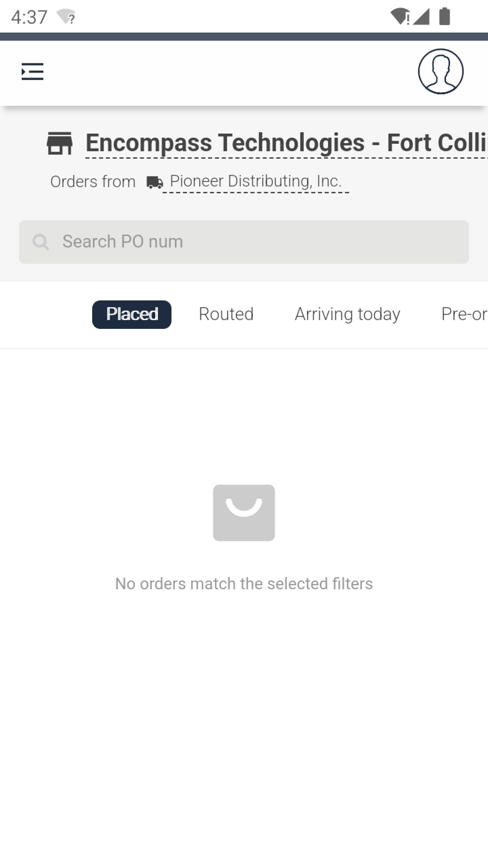Click the search magnifier icon
This screenshot has width=488, height=868.
coord(41,242)
